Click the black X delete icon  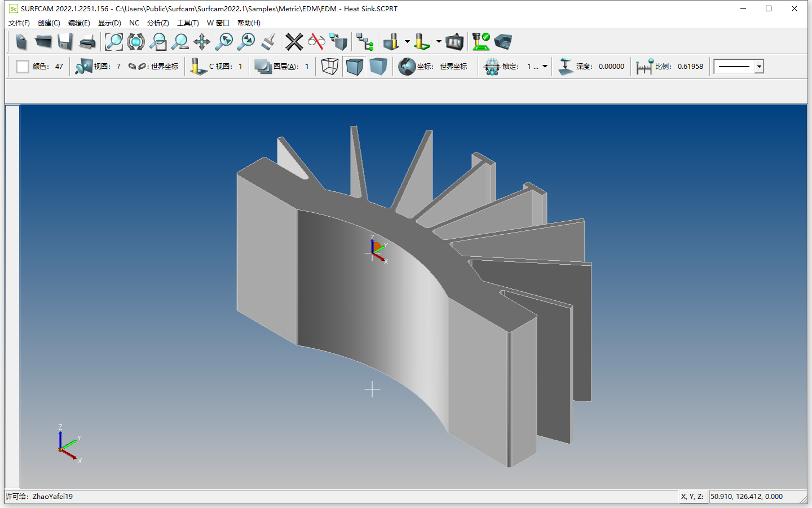click(x=294, y=42)
